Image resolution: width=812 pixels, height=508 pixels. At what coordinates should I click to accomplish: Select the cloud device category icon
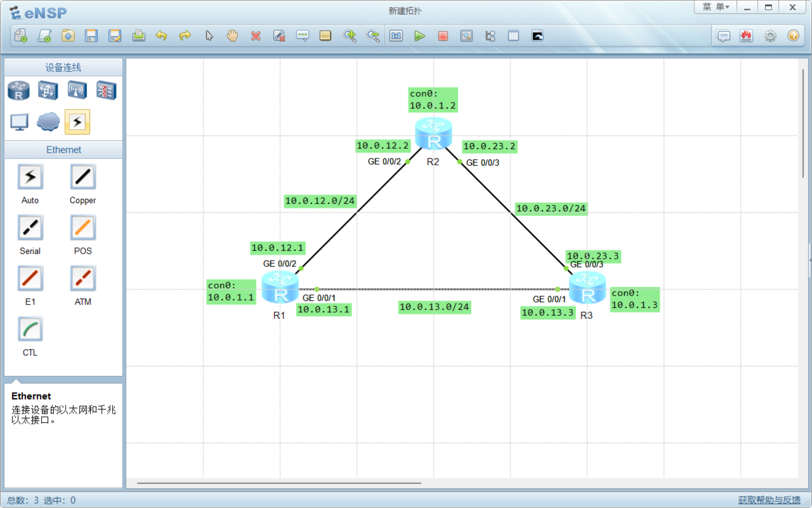(x=48, y=122)
